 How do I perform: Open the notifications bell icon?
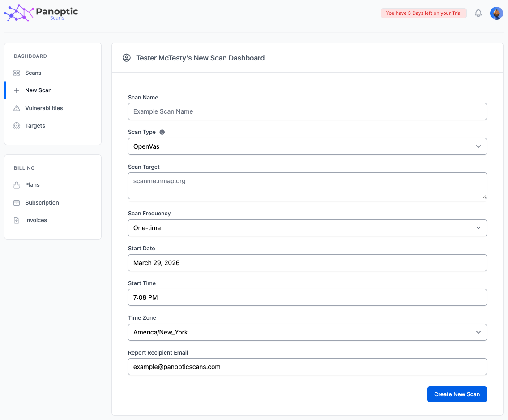coord(478,13)
